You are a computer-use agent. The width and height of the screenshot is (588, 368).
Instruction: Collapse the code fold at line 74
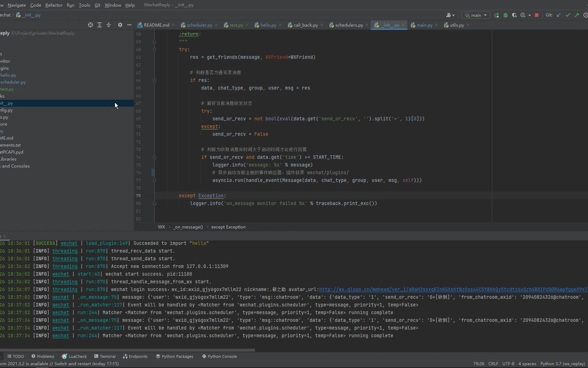(154, 157)
